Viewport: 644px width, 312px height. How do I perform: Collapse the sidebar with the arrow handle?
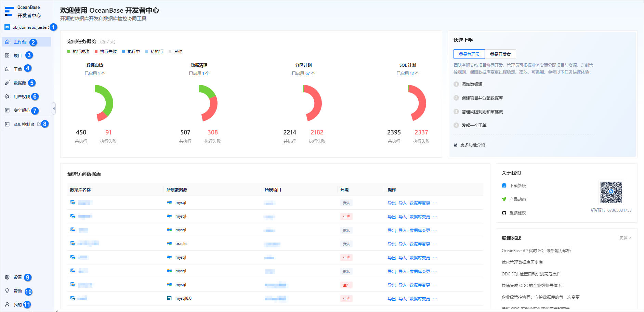(x=53, y=108)
